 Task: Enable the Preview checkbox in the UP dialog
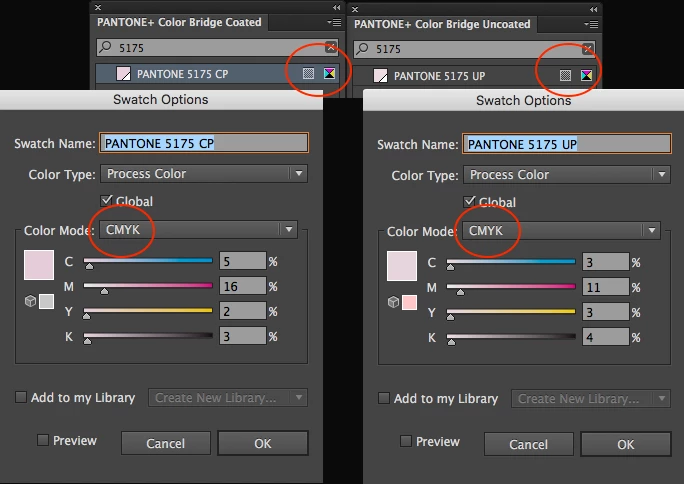(x=406, y=441)
